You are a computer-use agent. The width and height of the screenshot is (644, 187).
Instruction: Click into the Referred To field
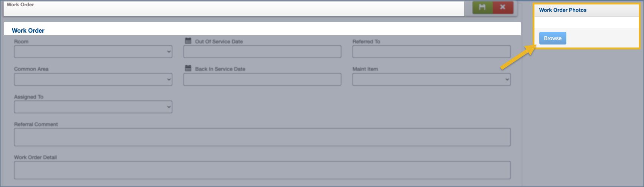coord(431,52)
